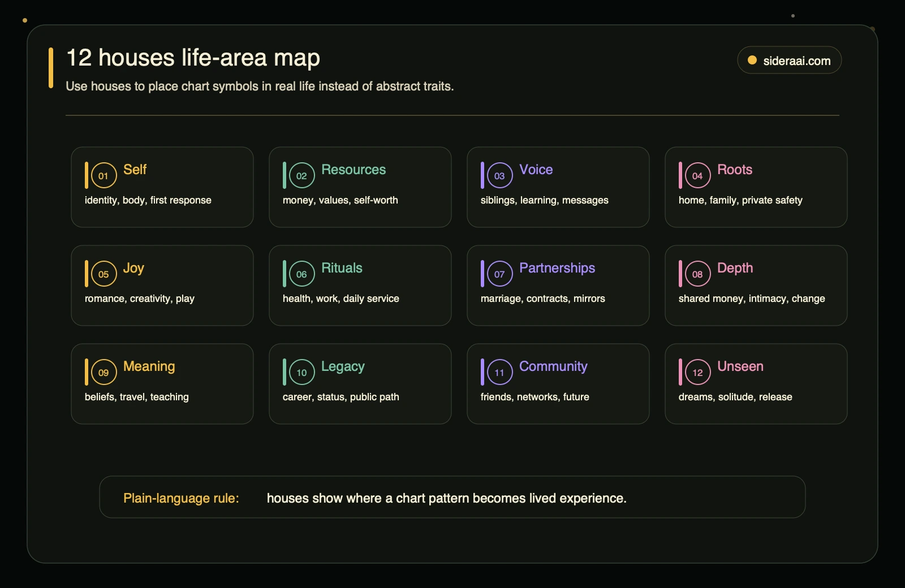Click the 12 number badge for Unseen

point(697,372)
